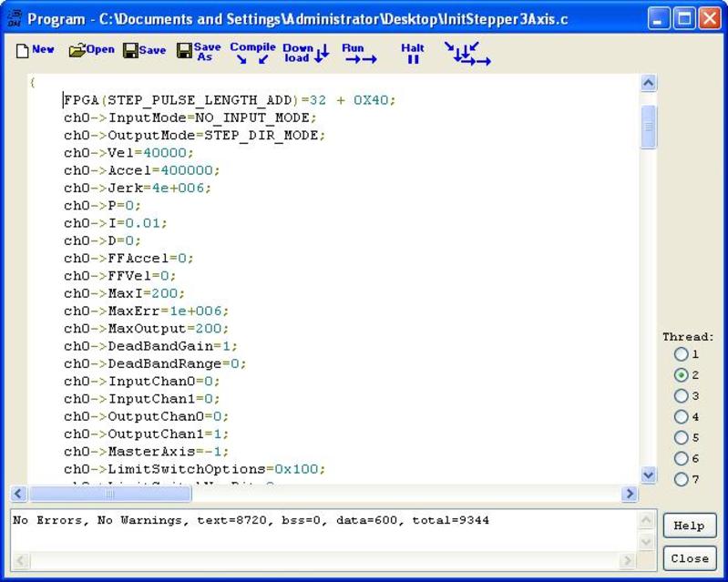Select Thread 3 radio button
Image resolution: width=728 pixels, height=582 pixels.
click(x=681, y=396)
